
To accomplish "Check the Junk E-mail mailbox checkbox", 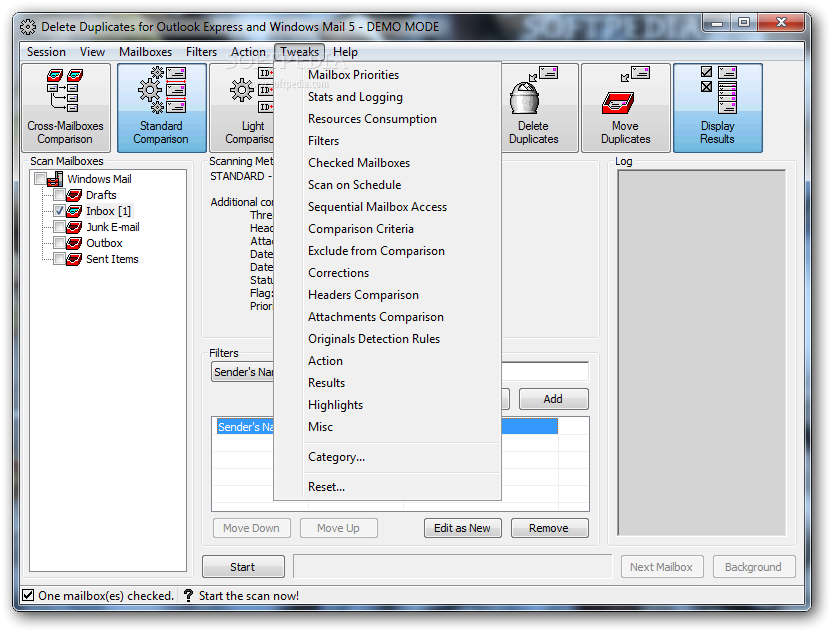I will [x=59, y=227].
